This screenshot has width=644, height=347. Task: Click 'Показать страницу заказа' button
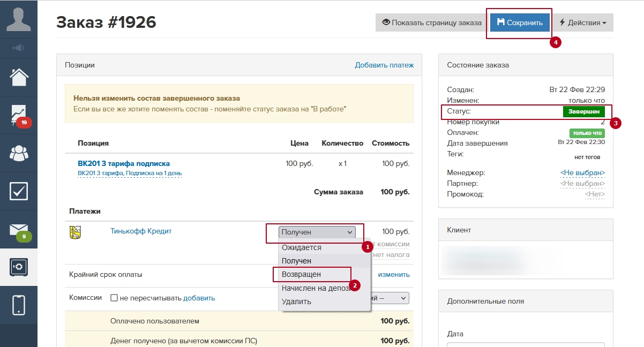click(x=431, y=23)
